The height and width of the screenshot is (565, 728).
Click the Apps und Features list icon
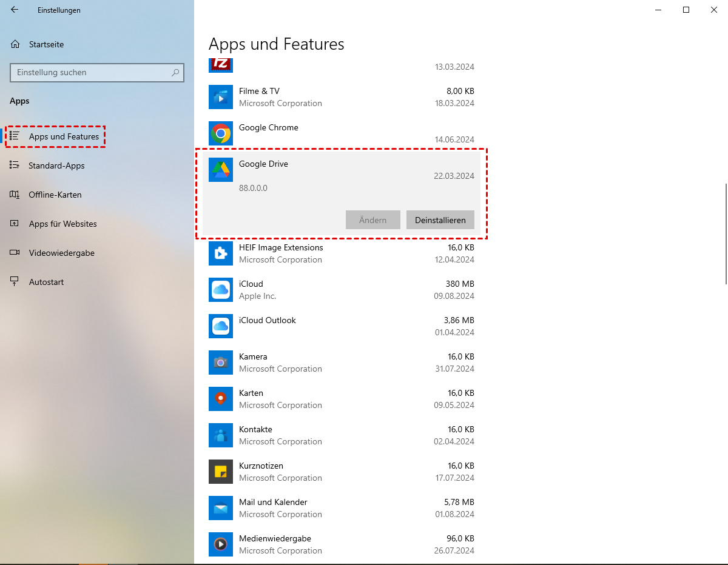click(x=15, y=136)
